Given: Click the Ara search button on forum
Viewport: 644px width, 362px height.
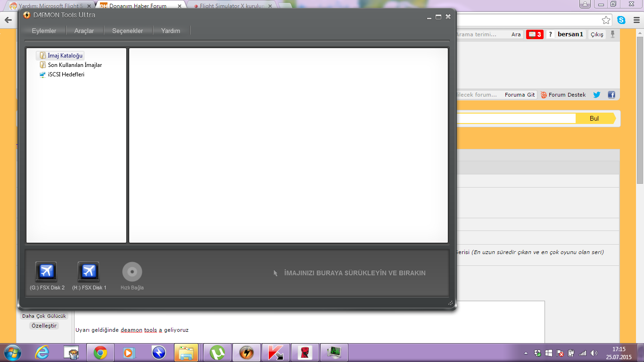Looking at the screenshot, I should (x=516, y=34).
